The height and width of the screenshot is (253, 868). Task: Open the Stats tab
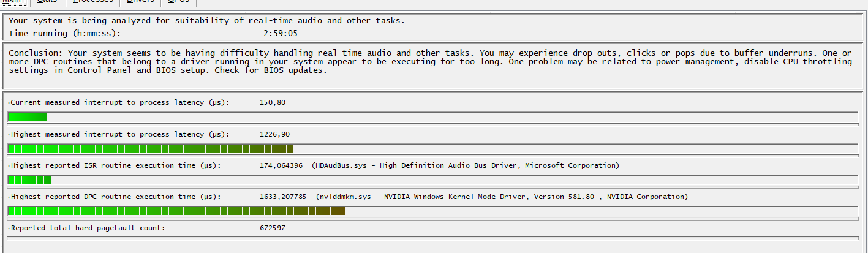tap(47, 2)
